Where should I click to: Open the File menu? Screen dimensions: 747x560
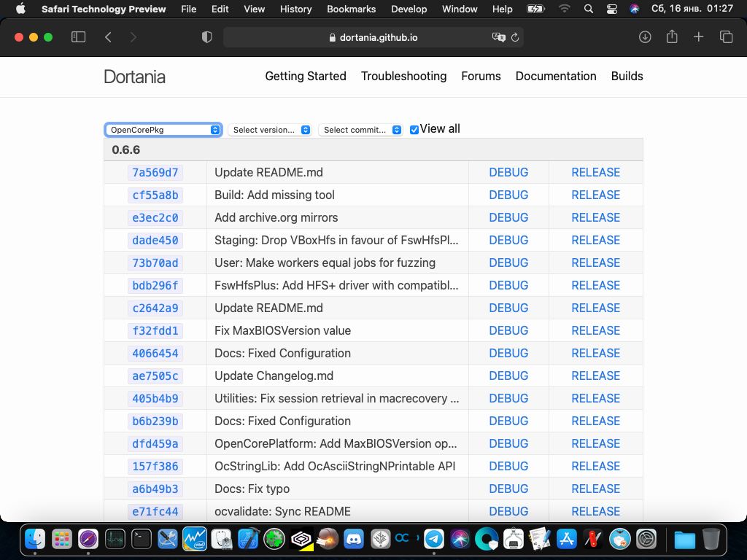point(189,9)
